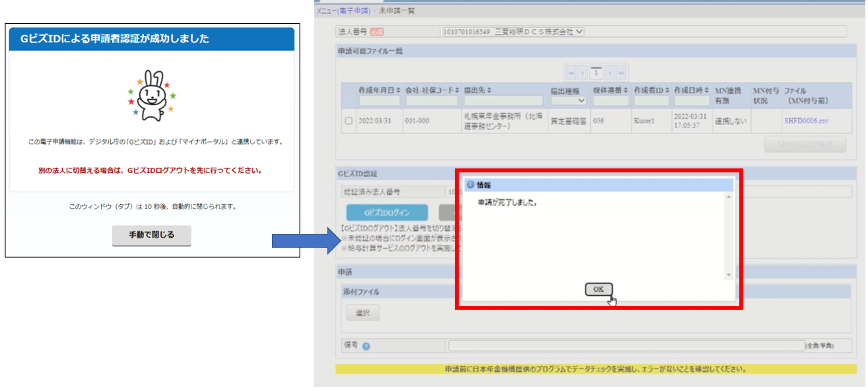Click the メニュー(電子申請) breadcrumb link
The image size is (868, 391).
pos(344,11)
